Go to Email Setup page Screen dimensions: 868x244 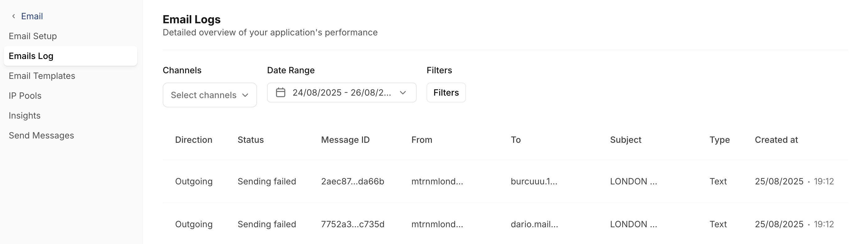tap(33, 36)
